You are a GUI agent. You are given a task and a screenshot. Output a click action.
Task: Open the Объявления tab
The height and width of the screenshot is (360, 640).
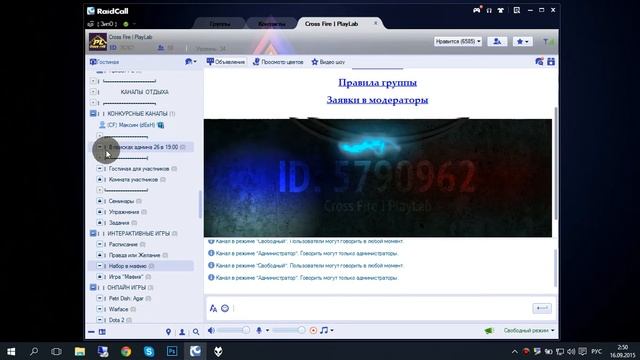pos(226,62)
